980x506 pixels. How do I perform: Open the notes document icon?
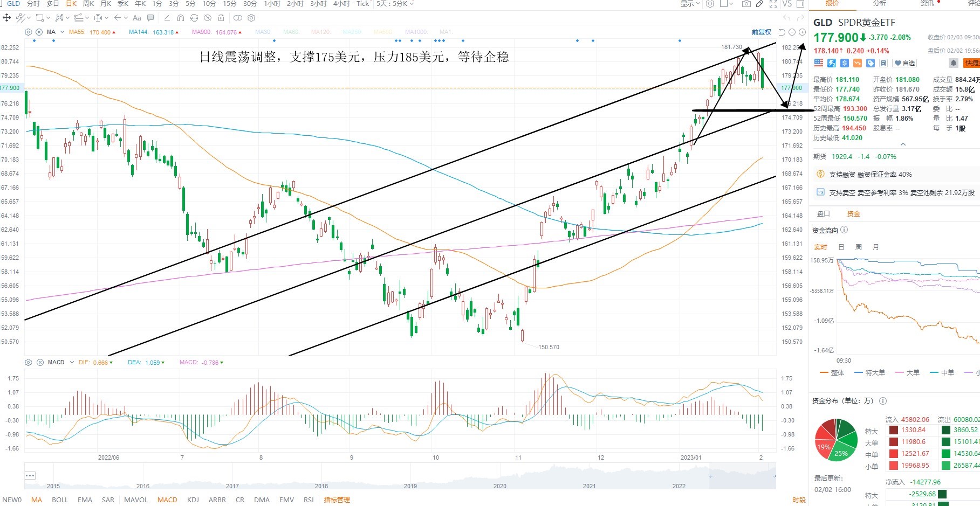click(x=883, y=63)
